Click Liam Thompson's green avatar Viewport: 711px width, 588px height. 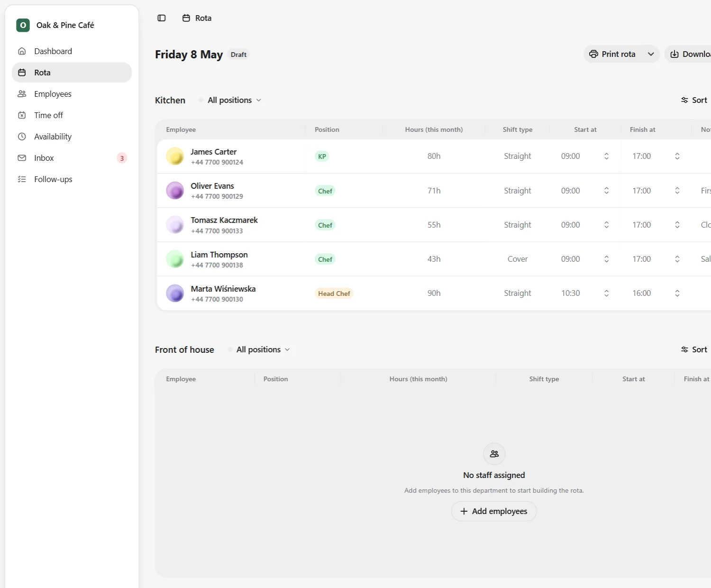point(175,259)
